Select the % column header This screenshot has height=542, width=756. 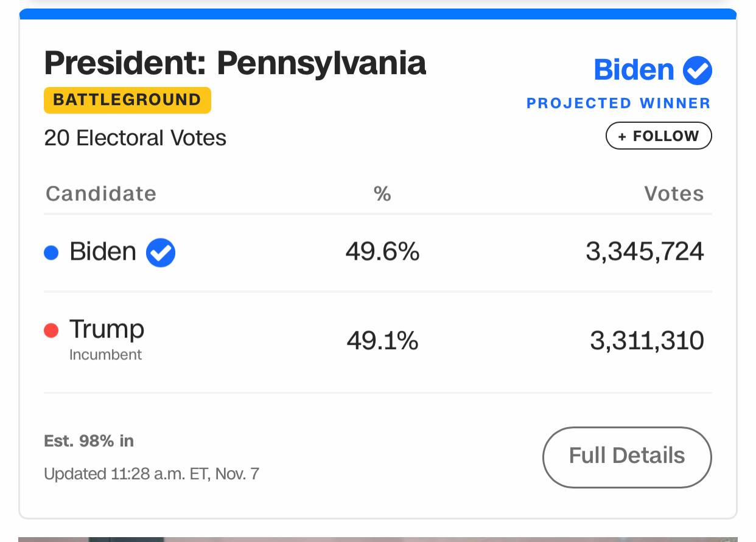point(382,194)
